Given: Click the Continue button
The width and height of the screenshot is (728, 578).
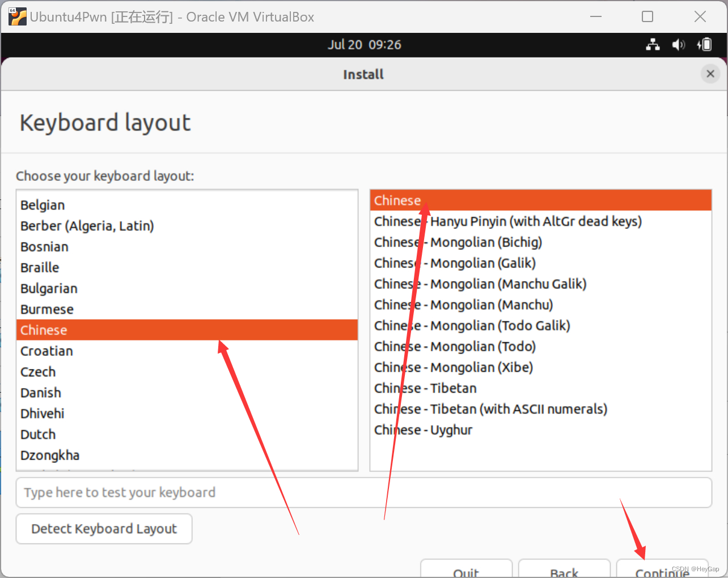Looking at the screenshot, I should [662, 571].
